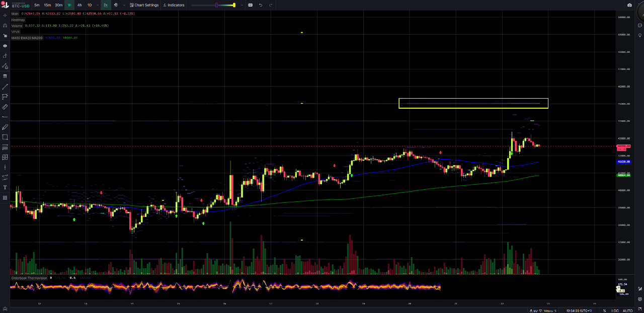Open the ruler measurement tool
This screenshot has width=644, height=313.
(x=5, y=106)
